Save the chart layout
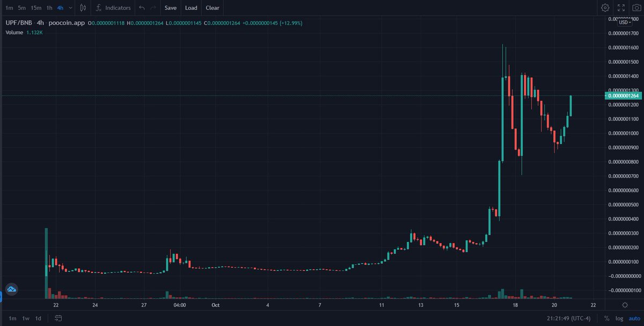This screenshot has width=644, height=326. pos(170,8)
